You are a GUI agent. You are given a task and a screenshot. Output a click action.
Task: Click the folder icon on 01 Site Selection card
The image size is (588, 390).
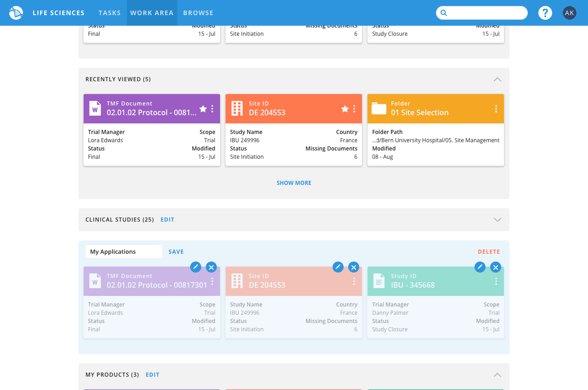(x=379, y=109)
